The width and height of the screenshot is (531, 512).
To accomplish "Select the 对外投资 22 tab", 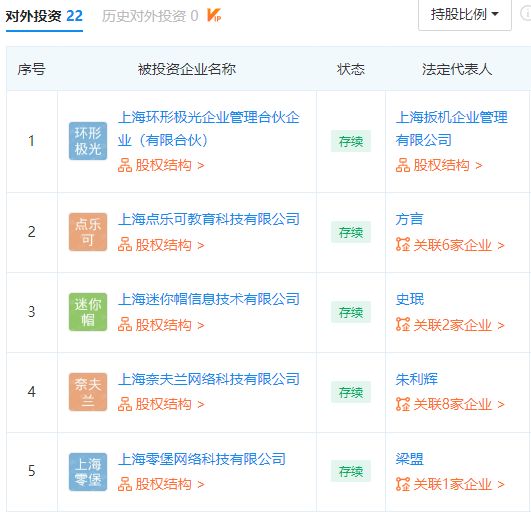I will pos(44,16).
